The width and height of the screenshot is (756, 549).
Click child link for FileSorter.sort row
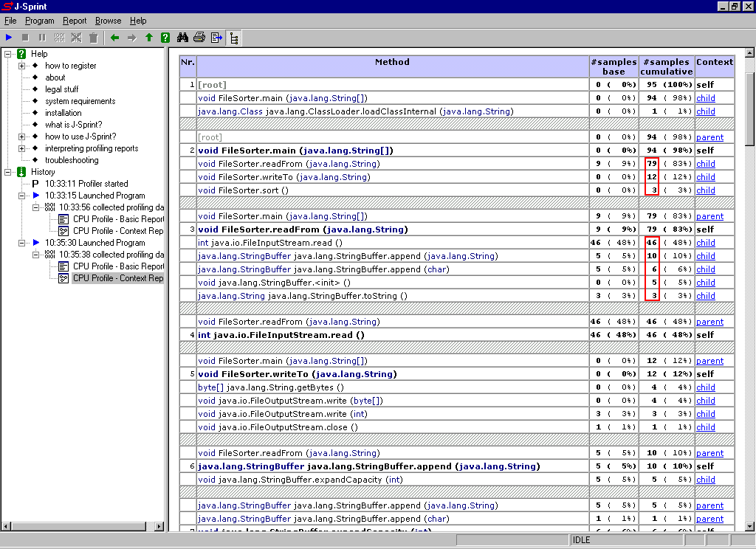[x=705, y=190]
